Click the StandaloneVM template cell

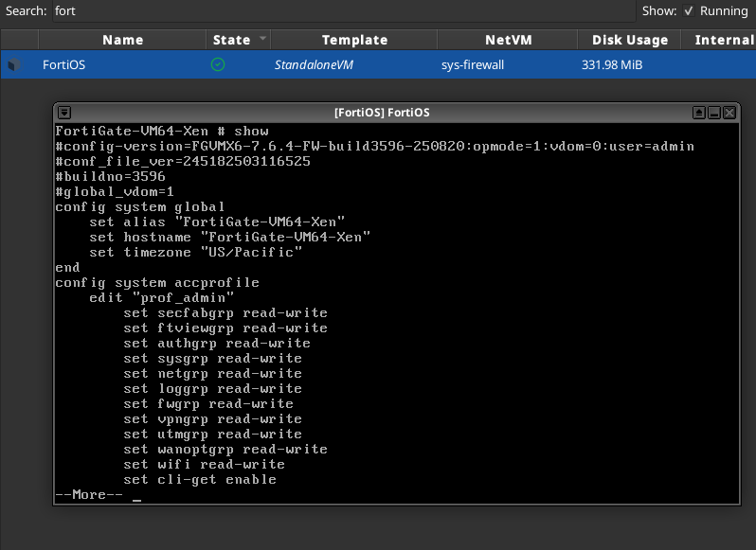click(312, 65)
